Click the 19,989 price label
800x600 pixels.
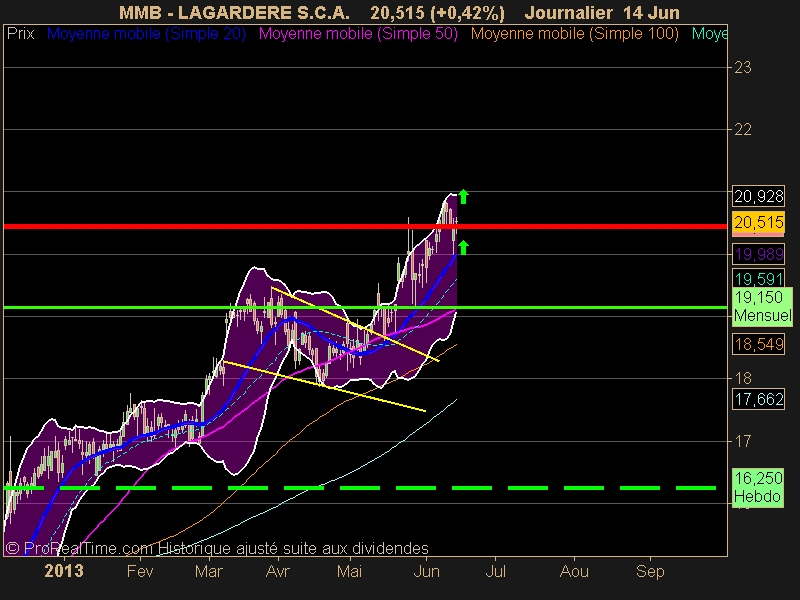pos(759,254)
